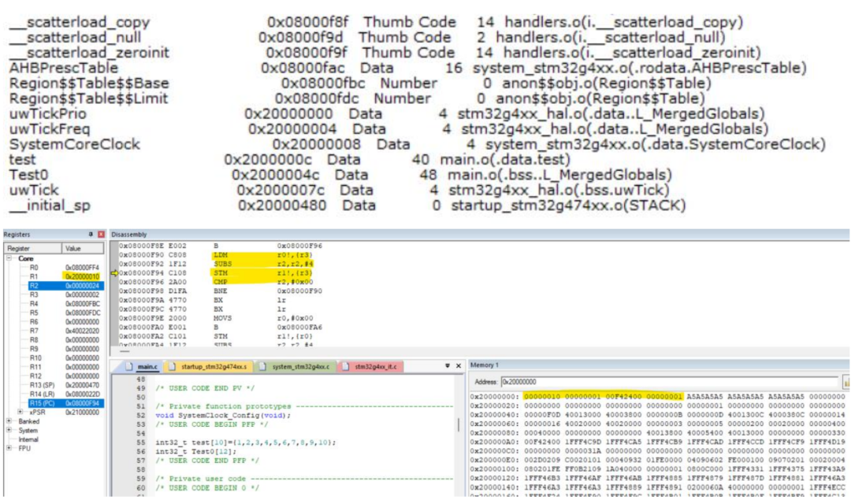This screenshot has height=504, width=851.
Task: Click xPSR value 0x21000000
Action: point(82,413)
